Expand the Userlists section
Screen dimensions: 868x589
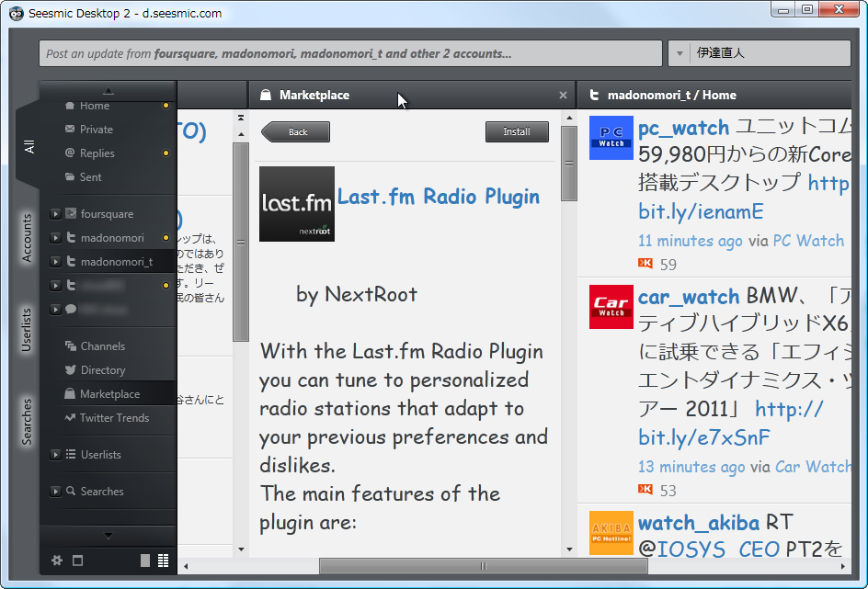(55, 455)
